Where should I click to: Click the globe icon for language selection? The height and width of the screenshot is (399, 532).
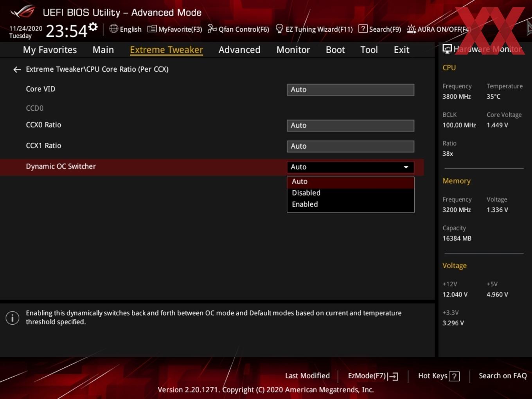[113, 29]
